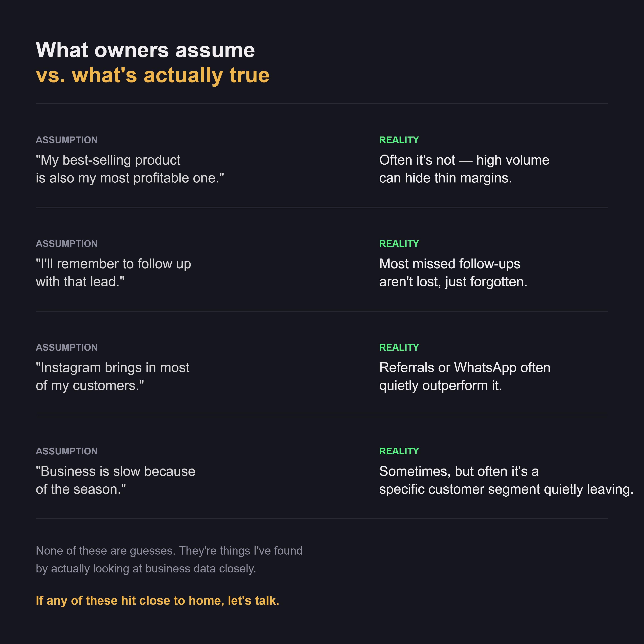Click 'Referrals or WhatsApp often quietly outperform' text
644x644 pixels.
(465, 376)
